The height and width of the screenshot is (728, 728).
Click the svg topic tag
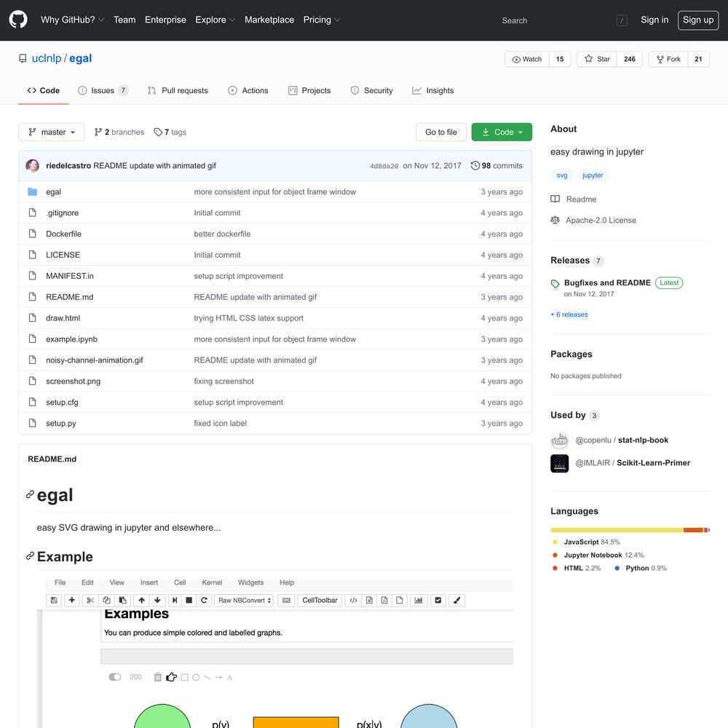(x=562, y=175)
